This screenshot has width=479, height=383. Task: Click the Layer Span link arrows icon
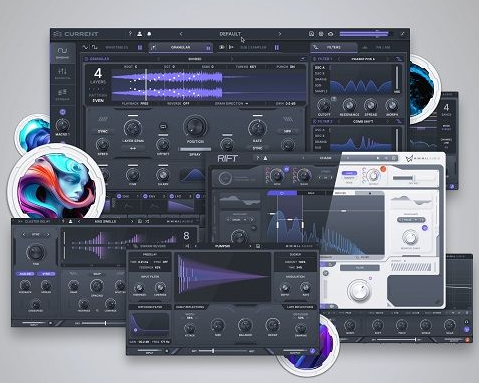tap(133, 148)
